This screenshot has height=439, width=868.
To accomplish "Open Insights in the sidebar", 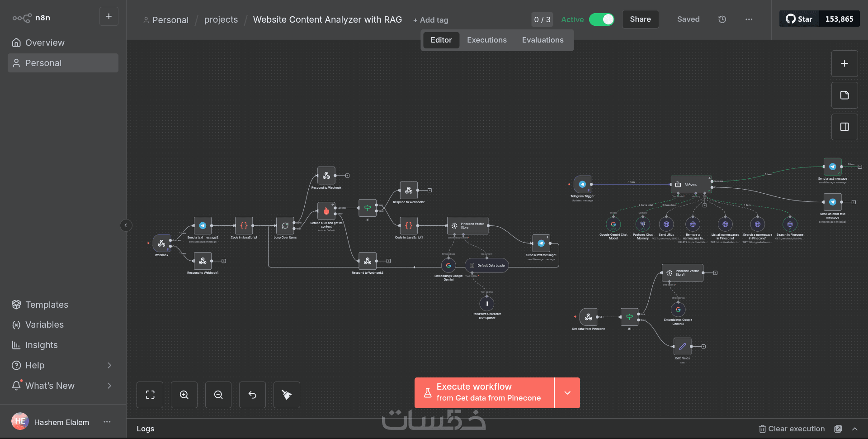I will (x=63, y=345).
